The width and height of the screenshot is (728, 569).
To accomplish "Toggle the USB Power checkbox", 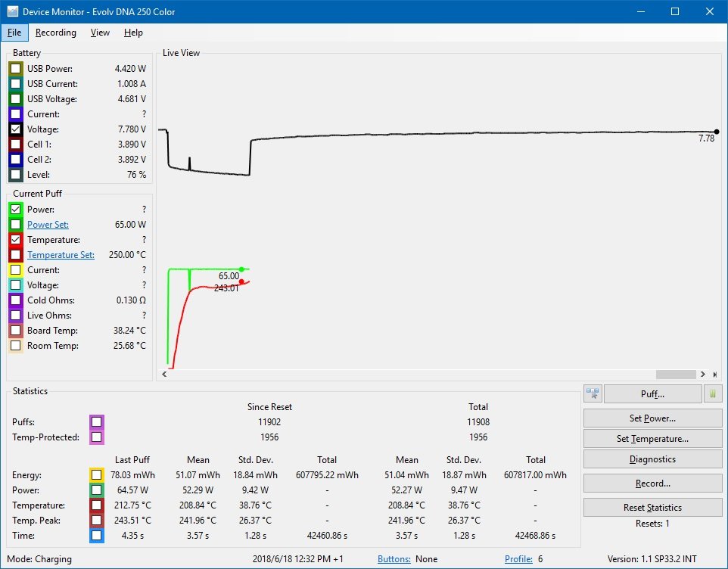I will 16,69.
